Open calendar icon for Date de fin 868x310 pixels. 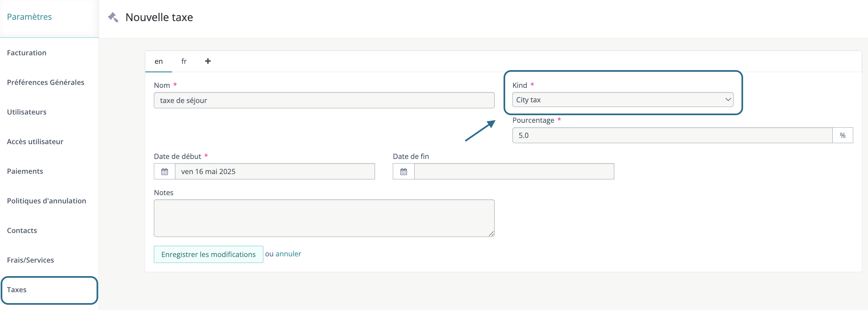tap(403, 171)
